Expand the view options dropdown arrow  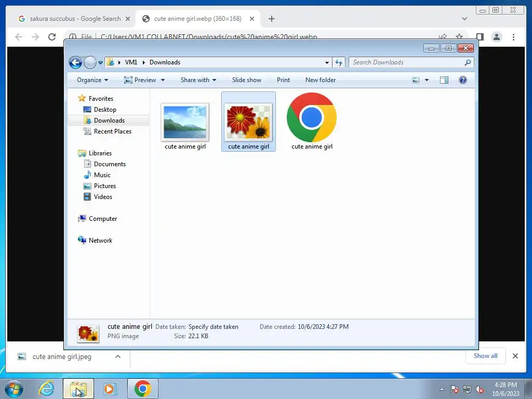point(427,80)
